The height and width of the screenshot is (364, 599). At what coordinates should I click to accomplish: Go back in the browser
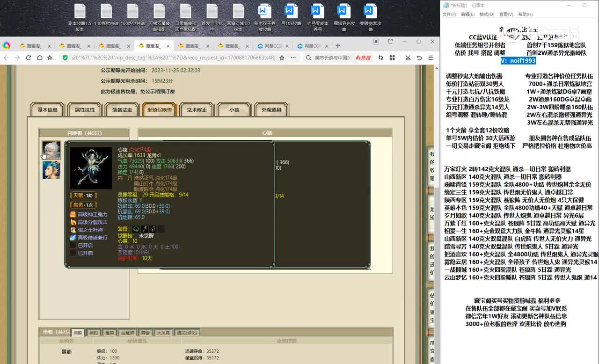pyautogui.click(x=6, y=58)
